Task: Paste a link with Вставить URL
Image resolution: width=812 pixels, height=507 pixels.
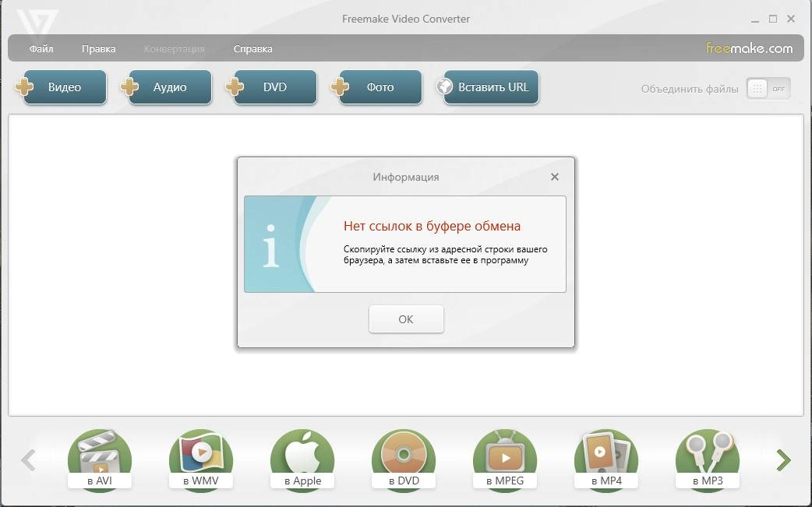Action: click(487, 87)
